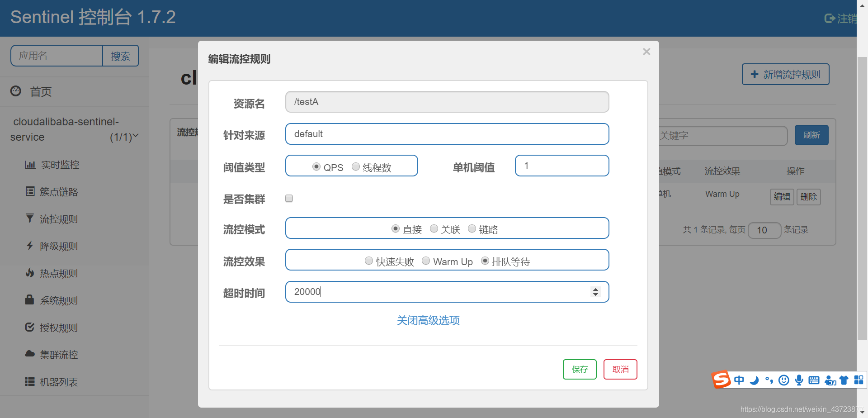Click the real-time monitoring bar chart icon
The height and width of the screenshot is (418, 868).
point(30,165)
